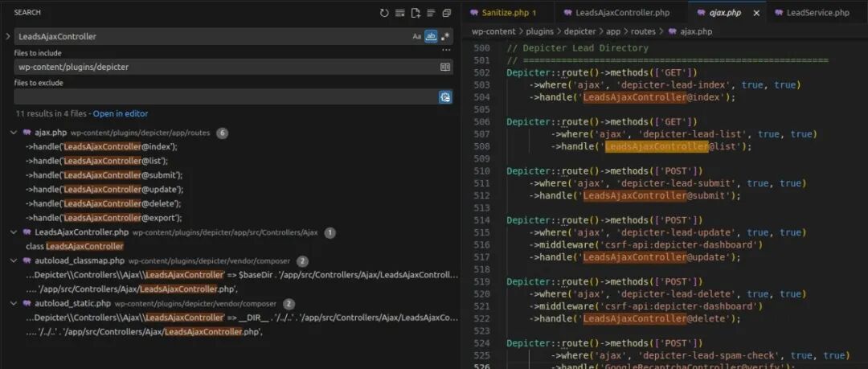
Task: Open the LeadsAjaxController@list search match
Action: 97,162
